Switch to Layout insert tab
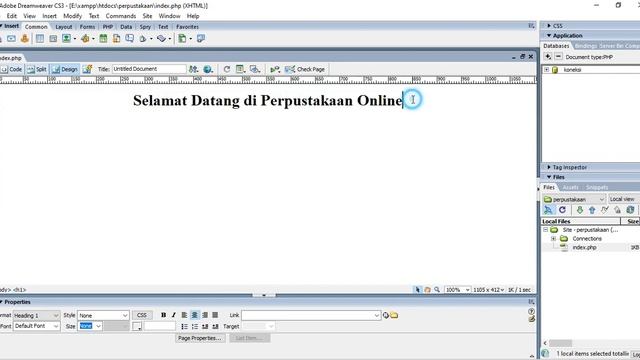Screen dimensions: 640x360 click(x=64, y=27)
